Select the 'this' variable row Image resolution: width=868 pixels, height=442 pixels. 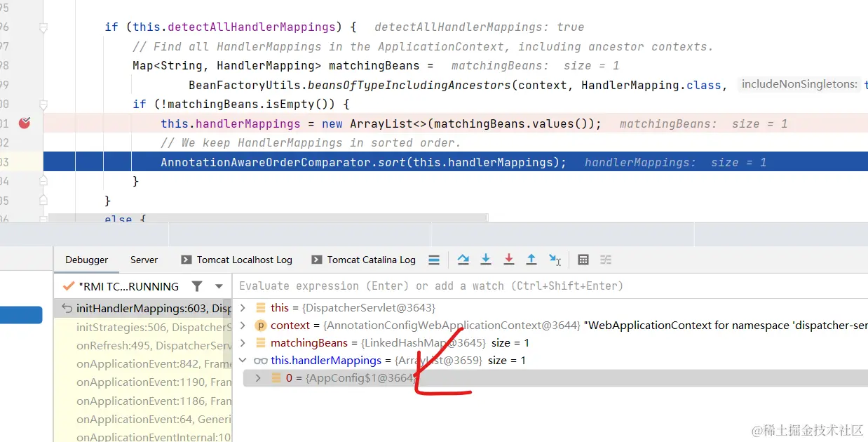(550, 308)
